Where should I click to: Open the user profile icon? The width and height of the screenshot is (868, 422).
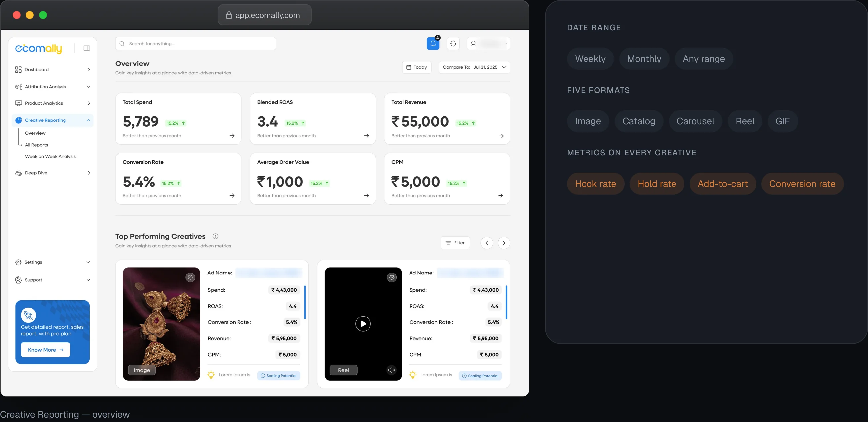[473, 43]
